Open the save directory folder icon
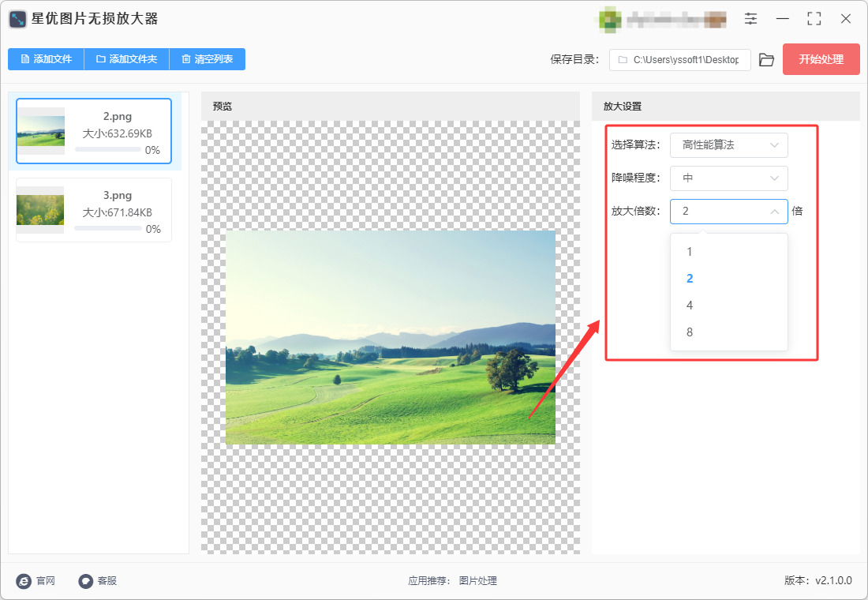The width and height of the screenshot is (868, 600). coord(766,60)
